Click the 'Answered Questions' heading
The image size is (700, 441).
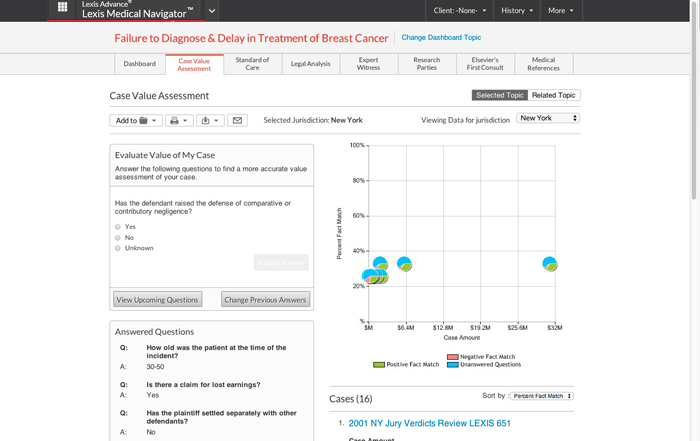click(x=154, y=332)
